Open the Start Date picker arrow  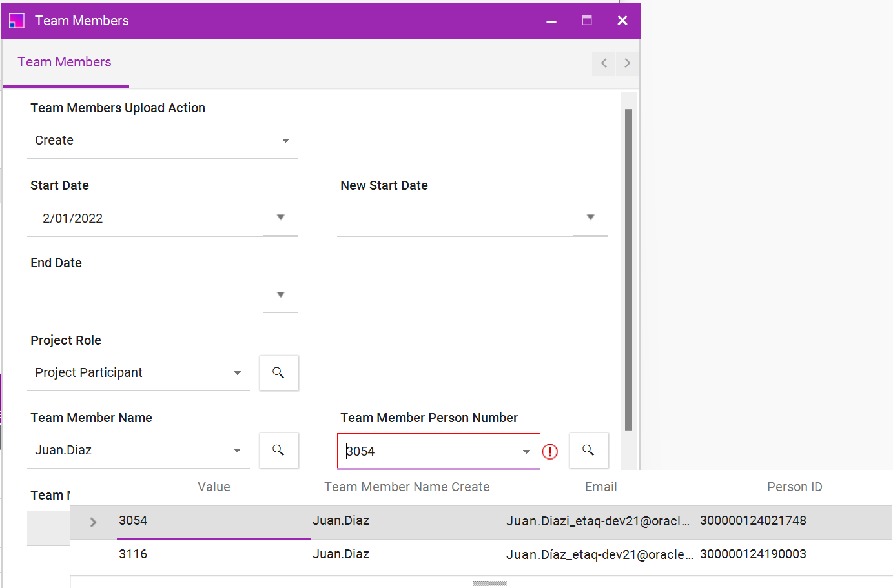click(x=280, y=218)
